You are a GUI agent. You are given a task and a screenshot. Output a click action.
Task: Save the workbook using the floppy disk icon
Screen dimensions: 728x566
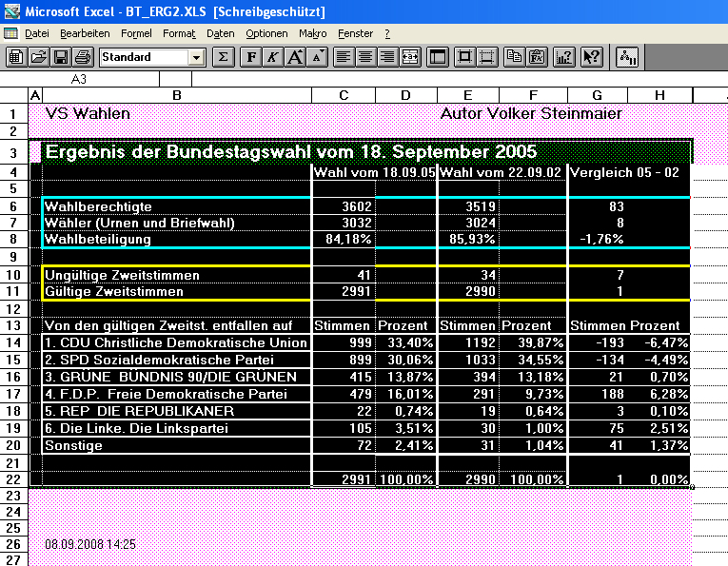[x=61, y=57]
